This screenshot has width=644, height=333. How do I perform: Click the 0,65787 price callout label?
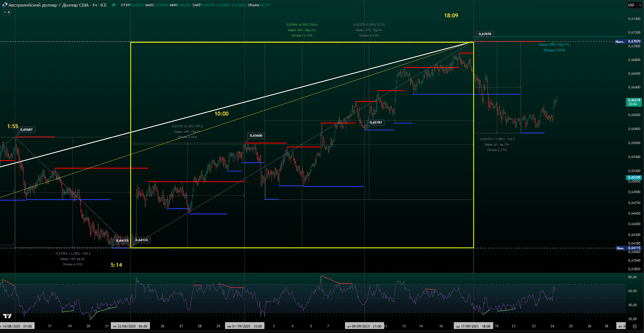(376, 122)
